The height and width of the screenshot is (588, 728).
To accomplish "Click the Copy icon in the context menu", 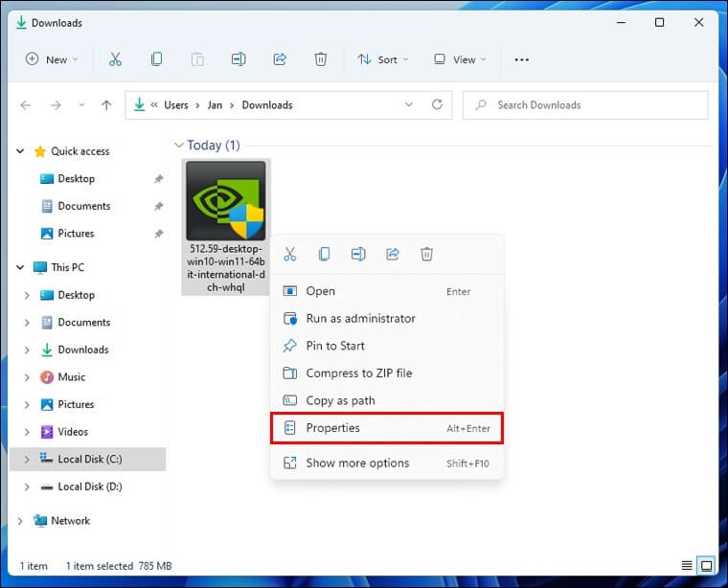I will [x=324, y=254].
